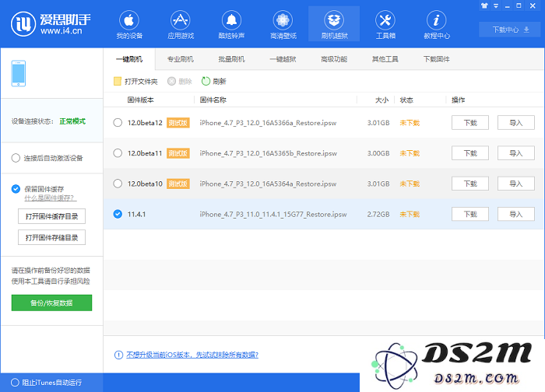Click 3.00GB size value
This screenshot has width=545, height=392.
378,153
